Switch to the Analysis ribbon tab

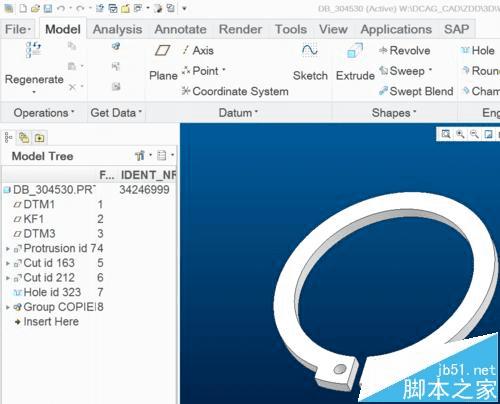[117, 29]
